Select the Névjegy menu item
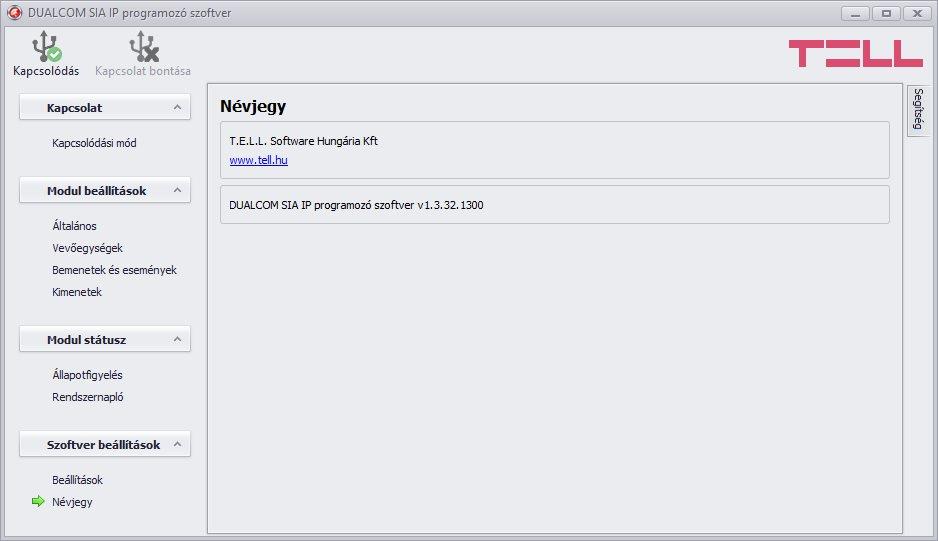 click(x=72, y=502)
